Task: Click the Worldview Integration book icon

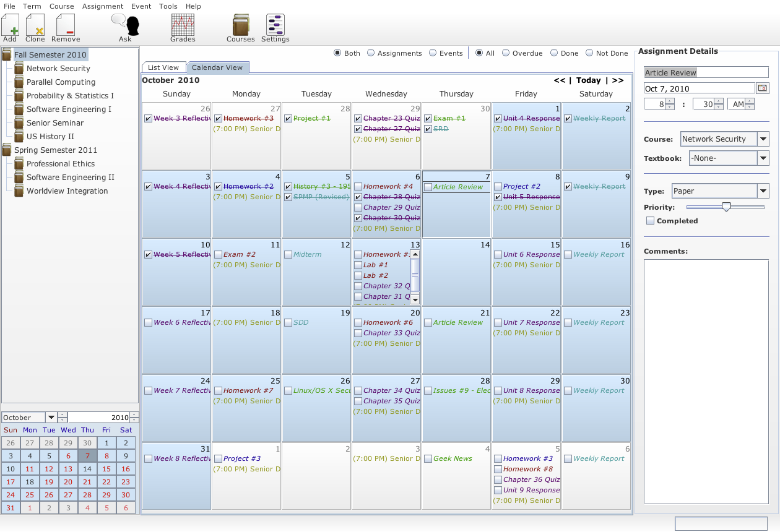Action: click(x=19, y=191)
